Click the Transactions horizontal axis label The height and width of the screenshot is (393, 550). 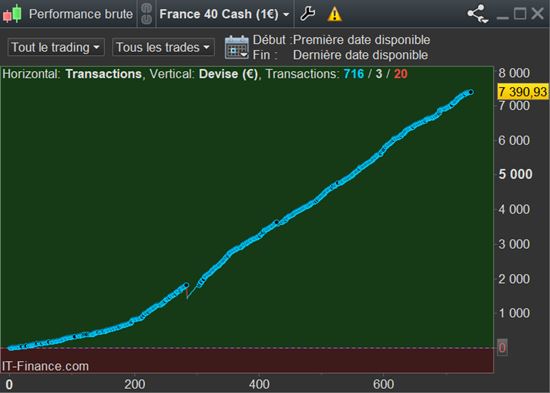[103, 74]
